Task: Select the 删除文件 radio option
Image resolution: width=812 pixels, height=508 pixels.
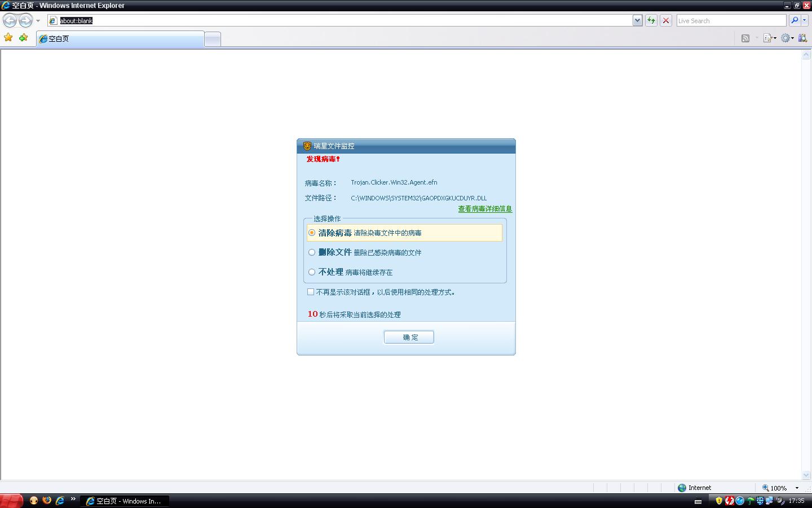Action: tap(312, 252)
